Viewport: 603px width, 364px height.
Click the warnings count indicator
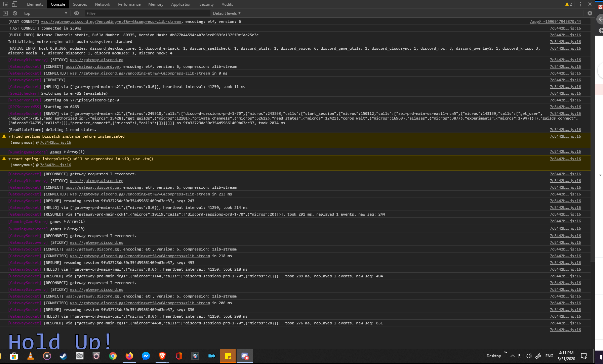[569, 4]
